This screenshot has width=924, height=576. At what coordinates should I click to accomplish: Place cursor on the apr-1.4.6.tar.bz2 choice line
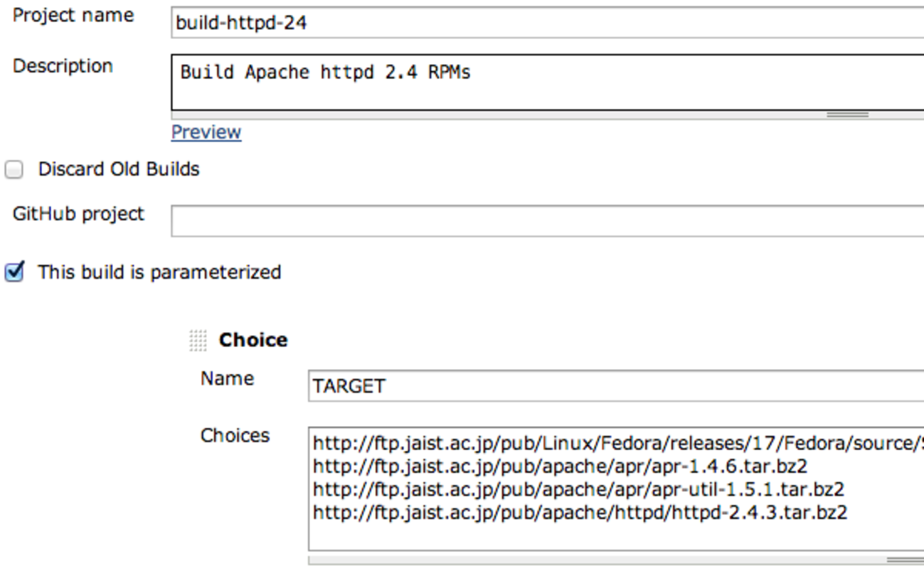(560, 466)
